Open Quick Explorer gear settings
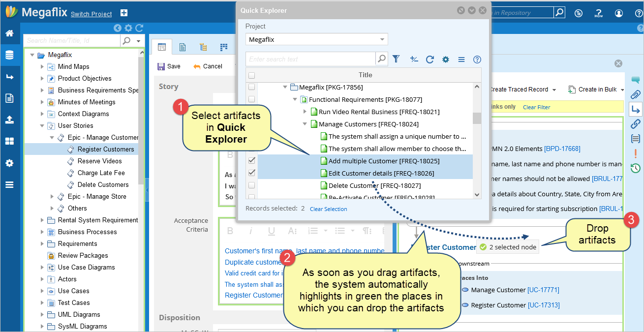Screen dimensions: 644x332 (446, 59)
